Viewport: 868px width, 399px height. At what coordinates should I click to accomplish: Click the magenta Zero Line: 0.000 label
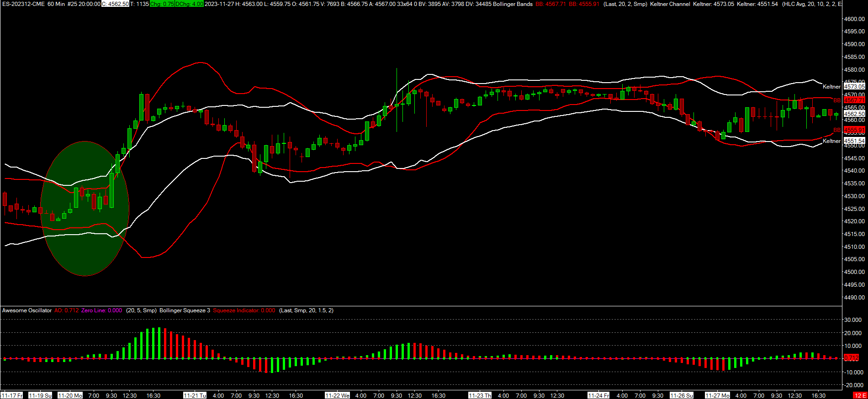[101, 310]
